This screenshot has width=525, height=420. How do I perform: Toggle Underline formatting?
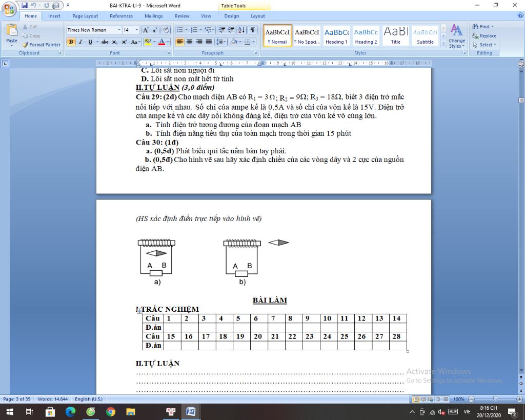90,42
